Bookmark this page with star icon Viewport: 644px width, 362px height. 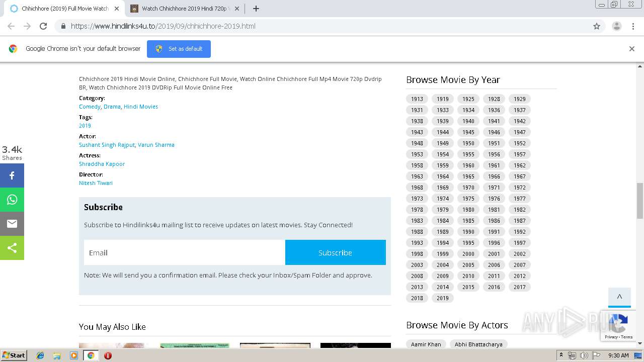[x=597, y=26]
